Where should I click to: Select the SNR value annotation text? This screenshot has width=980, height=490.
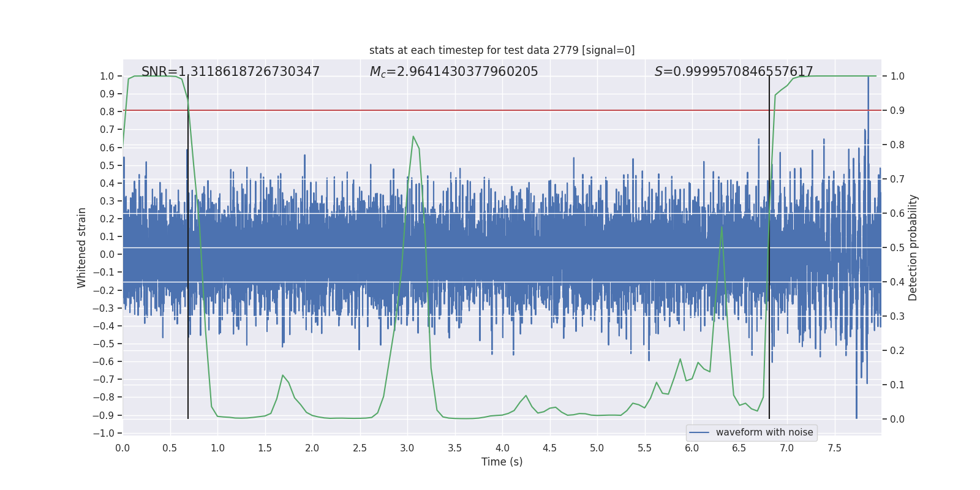click(x=230, y=72)
